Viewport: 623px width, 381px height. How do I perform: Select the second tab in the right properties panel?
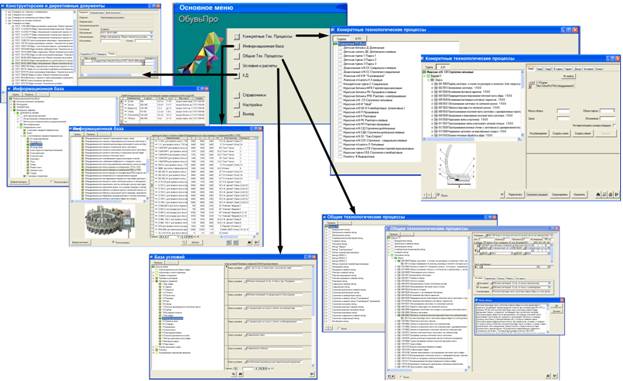pos(540,69)
